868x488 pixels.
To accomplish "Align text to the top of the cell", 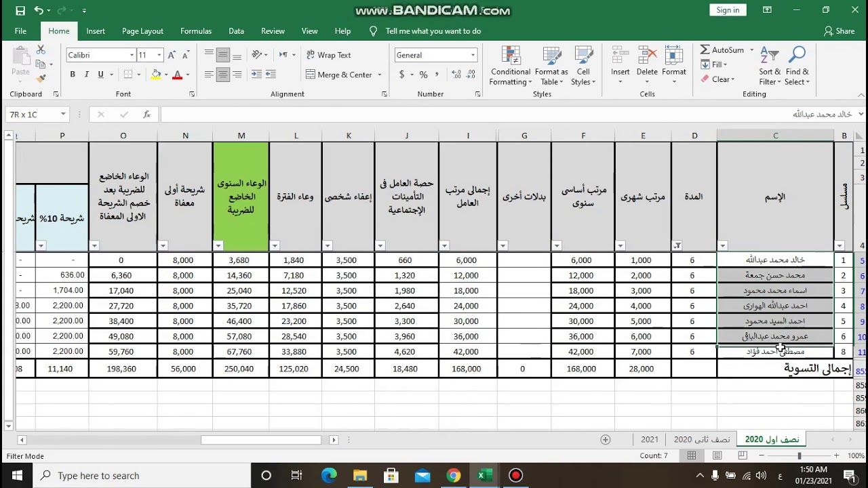I will pos(209,55).
